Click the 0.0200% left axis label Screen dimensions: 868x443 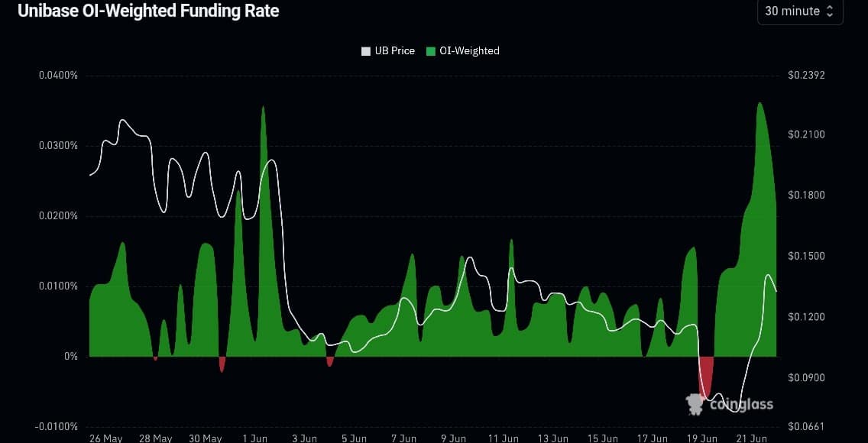tap(58, 215)
